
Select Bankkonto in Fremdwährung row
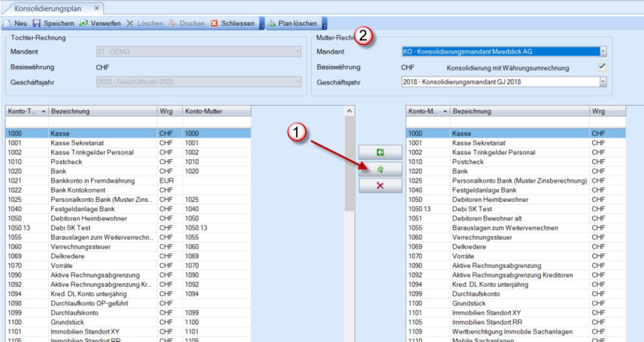[93, 180]
